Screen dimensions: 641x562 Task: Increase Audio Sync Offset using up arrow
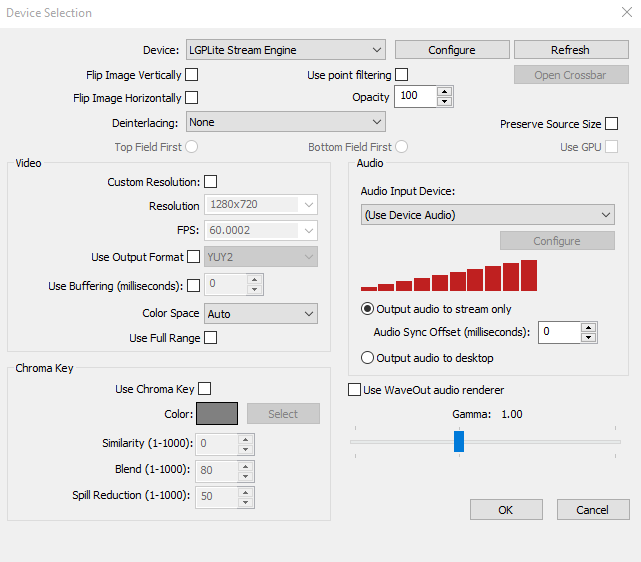(588, 327)
